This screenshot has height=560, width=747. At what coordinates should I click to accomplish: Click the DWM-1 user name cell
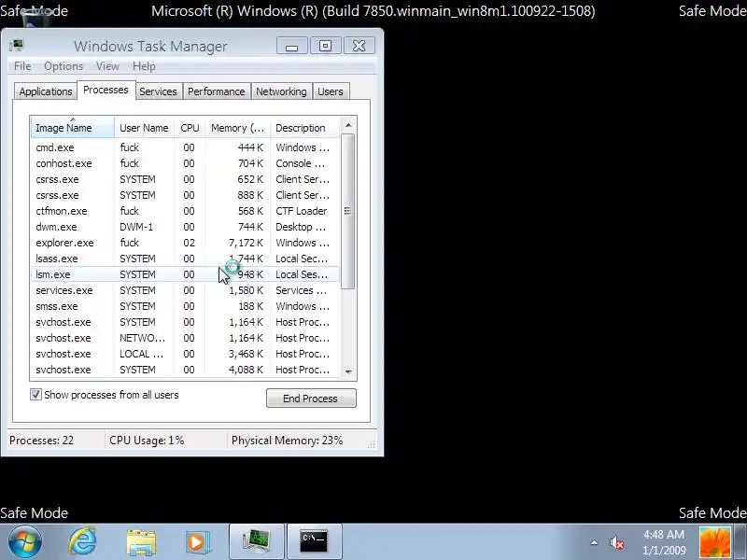[x=136, y=227]
